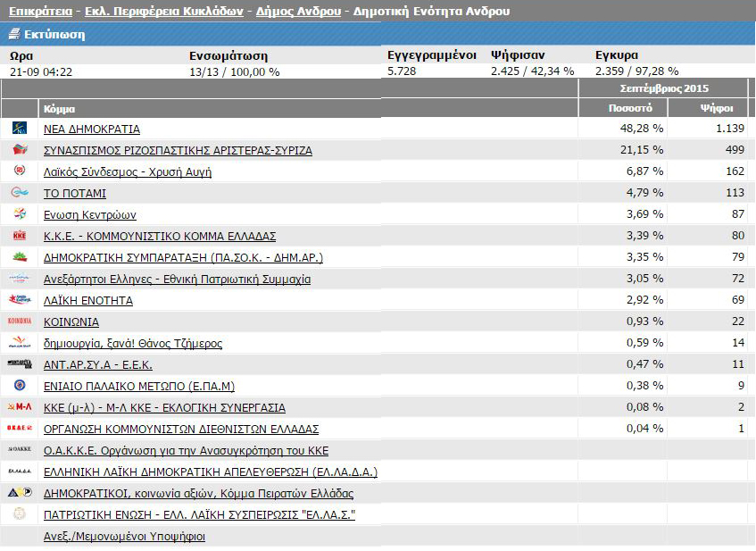Open δημιουργία, ξανά! Θάνος Τζήμερος link
The height and width of the screenshot is (551, 756).
133,344
